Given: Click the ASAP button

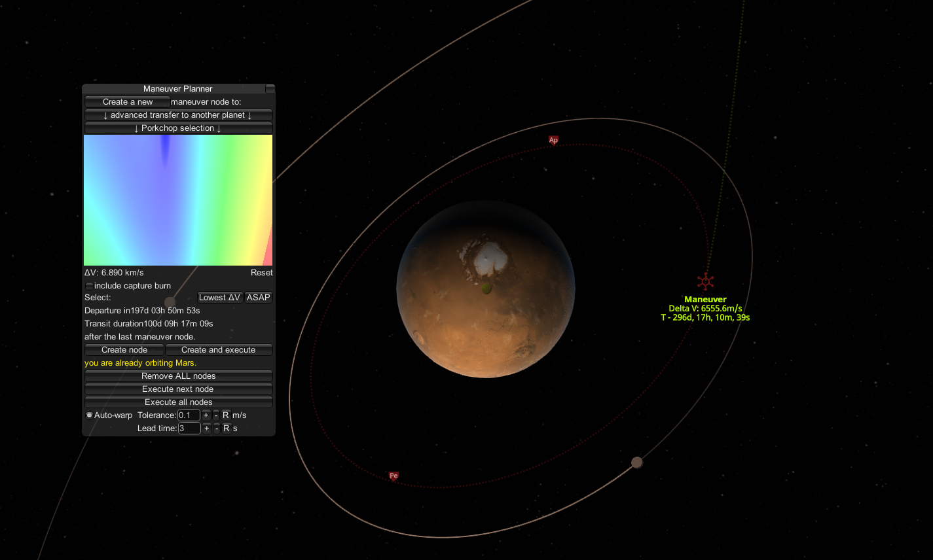Looking at the screenshot, I should click(258, 298).
